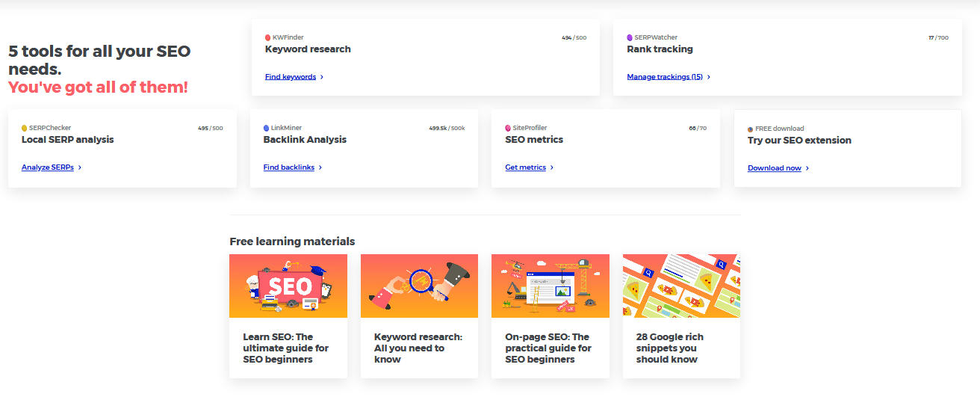Click the Download now link
The height and width of the screenshot is (397, 980).
tap(774, 168)
